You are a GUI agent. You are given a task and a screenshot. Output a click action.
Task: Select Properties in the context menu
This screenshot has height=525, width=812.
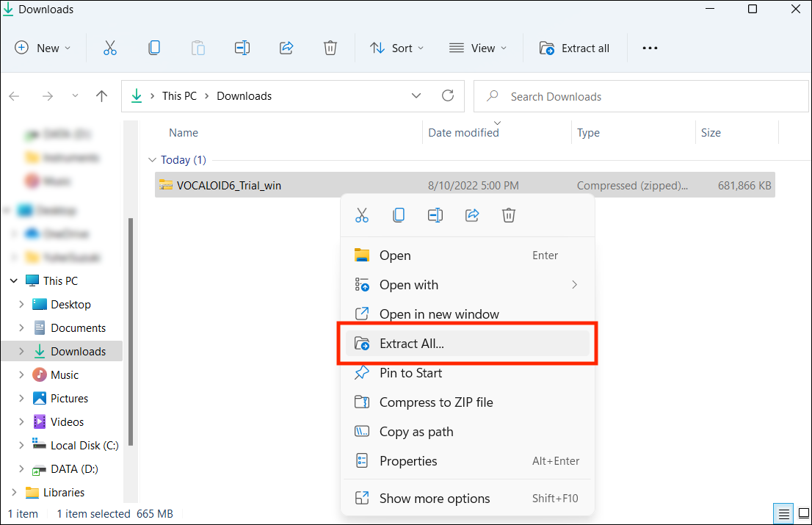coord(408,461)
